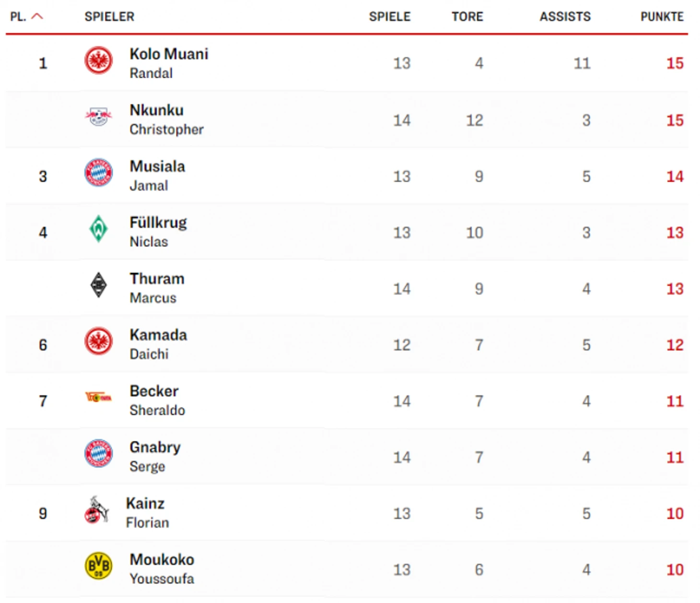The image size is (700, 603).
Task: Sort table by TORE column
Action: point(467,17)
